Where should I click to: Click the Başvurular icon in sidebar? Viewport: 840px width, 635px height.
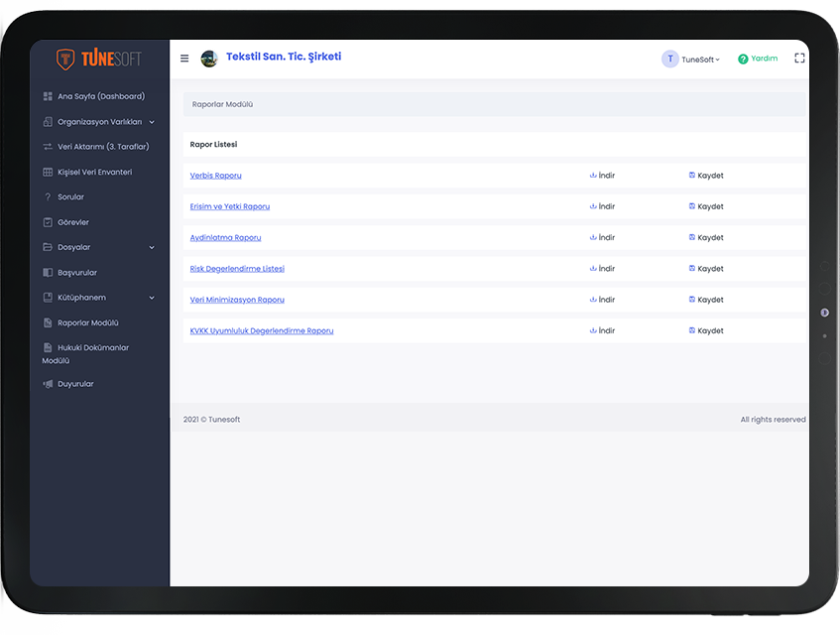pyautogui.click(x=48, y=272)
